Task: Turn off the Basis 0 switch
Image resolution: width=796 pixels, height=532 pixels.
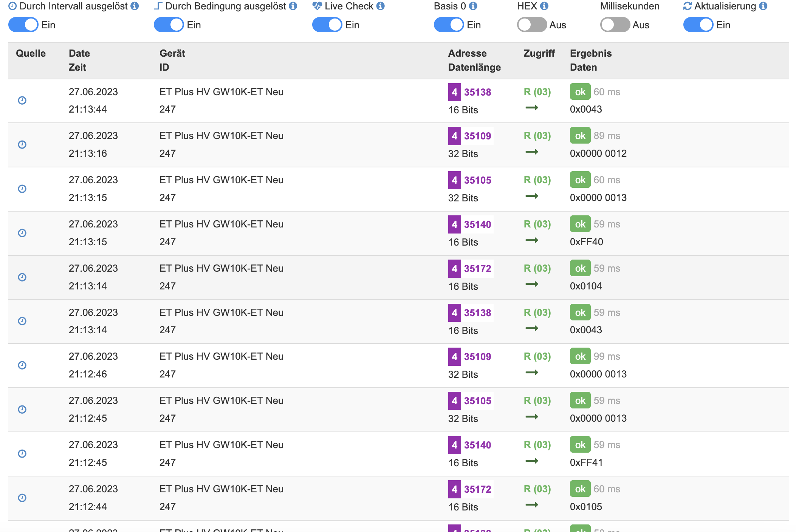Action: tap(449, 25)
